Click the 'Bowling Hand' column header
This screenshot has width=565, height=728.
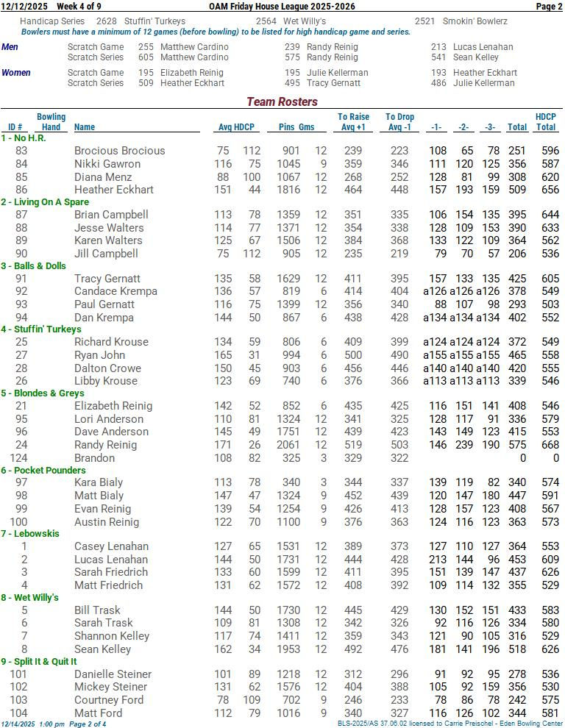point(51,121)
